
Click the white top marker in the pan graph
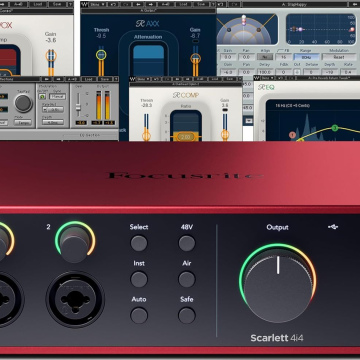[244, 17]
